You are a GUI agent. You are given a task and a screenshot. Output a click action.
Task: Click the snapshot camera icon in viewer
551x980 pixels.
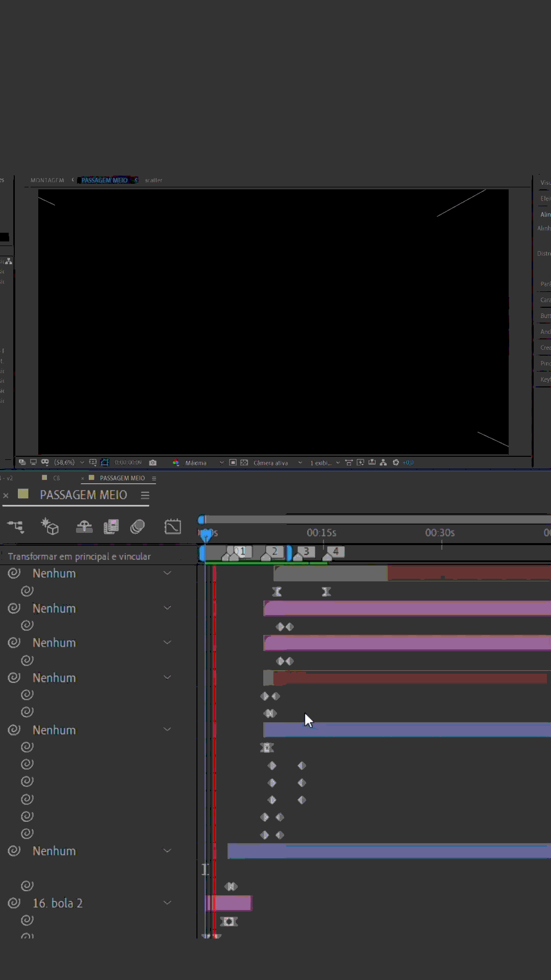(153, 462)
